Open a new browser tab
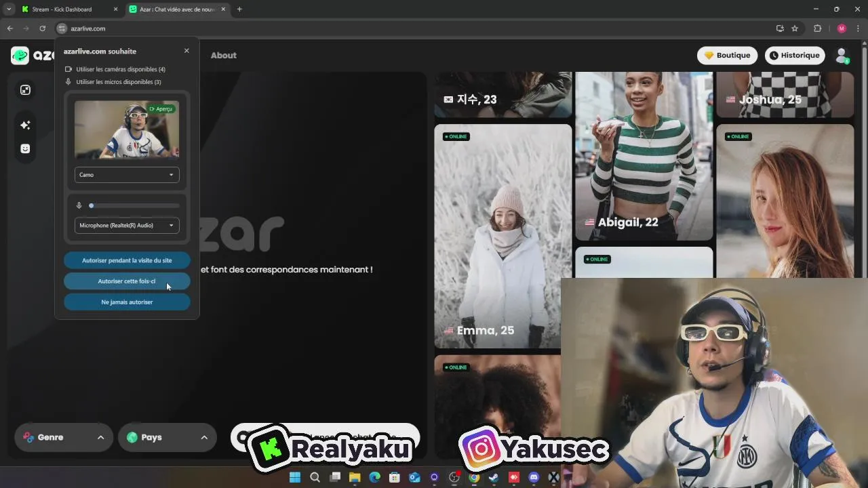The height and width of the screenshot is (488, 868). click(x=239, y=9)
